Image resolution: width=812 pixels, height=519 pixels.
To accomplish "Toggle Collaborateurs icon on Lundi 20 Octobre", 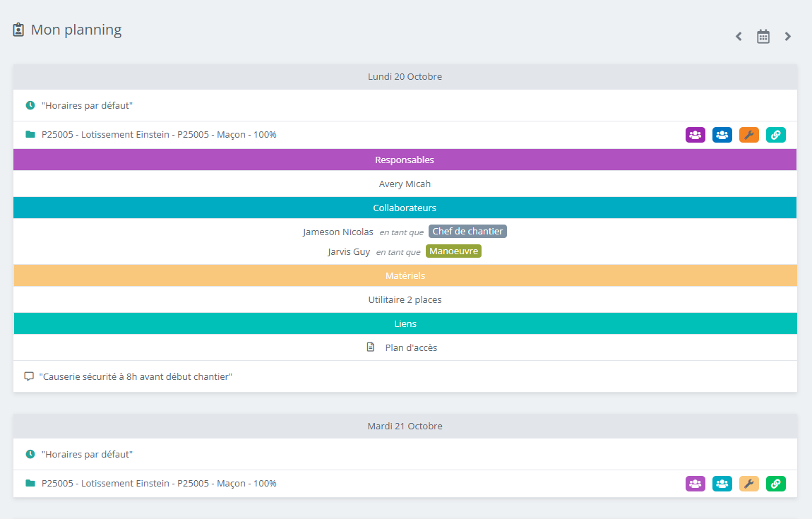I will click(722, 135).
